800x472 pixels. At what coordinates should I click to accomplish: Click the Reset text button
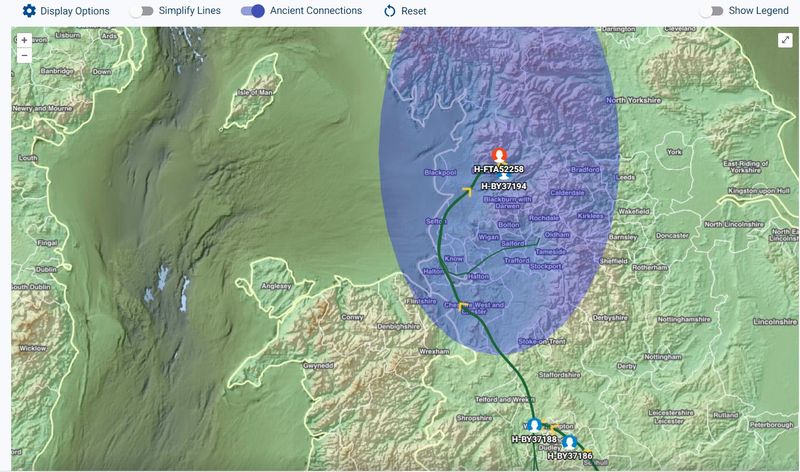coord(414,11)
